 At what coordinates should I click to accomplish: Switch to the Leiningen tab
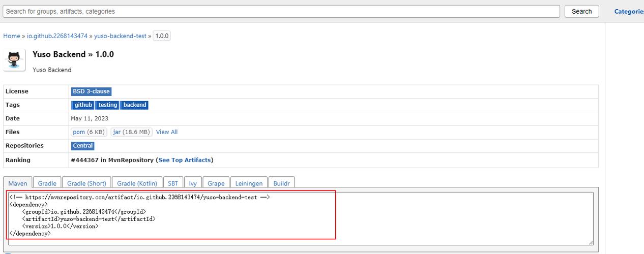point(249,183)
